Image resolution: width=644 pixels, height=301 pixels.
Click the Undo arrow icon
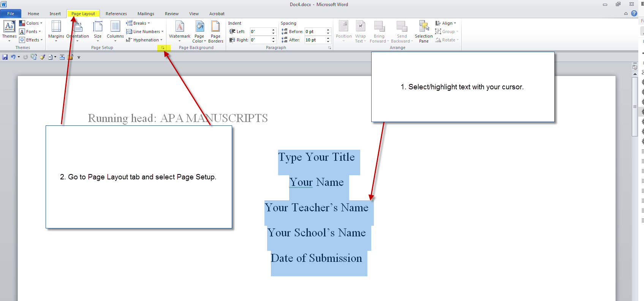[13, 57]
